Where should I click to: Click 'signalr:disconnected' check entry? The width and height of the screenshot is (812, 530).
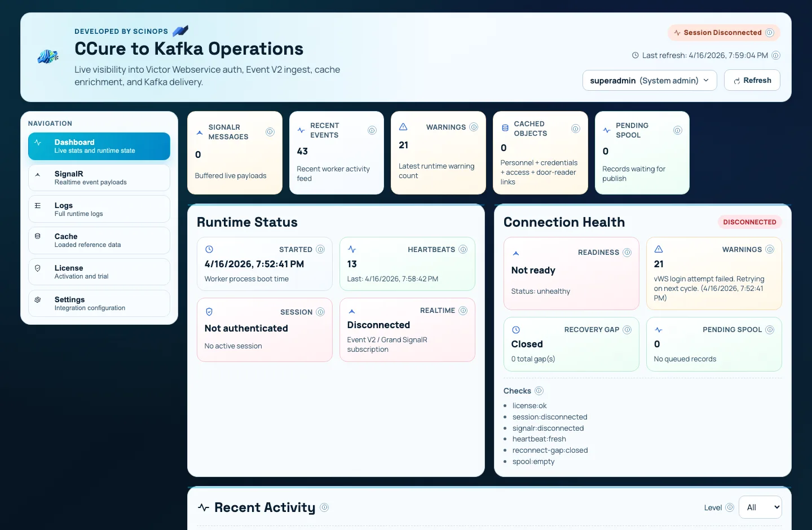pyautogui.click(x=548, y=428)
